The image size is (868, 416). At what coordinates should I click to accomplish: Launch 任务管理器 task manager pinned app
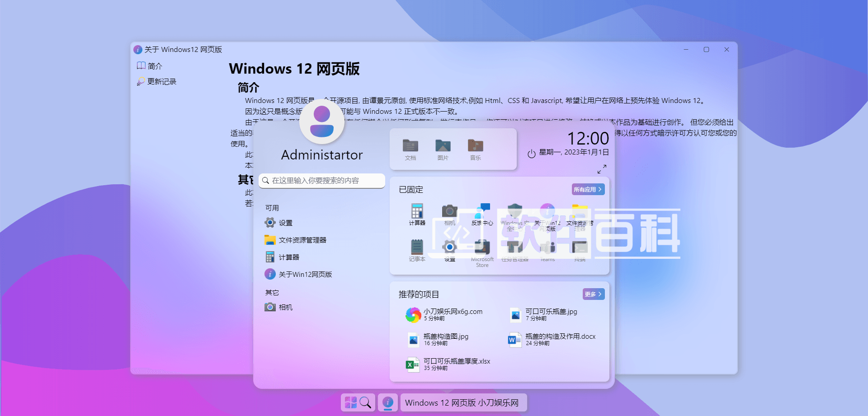pyautogui.click(x=514, y=251)
